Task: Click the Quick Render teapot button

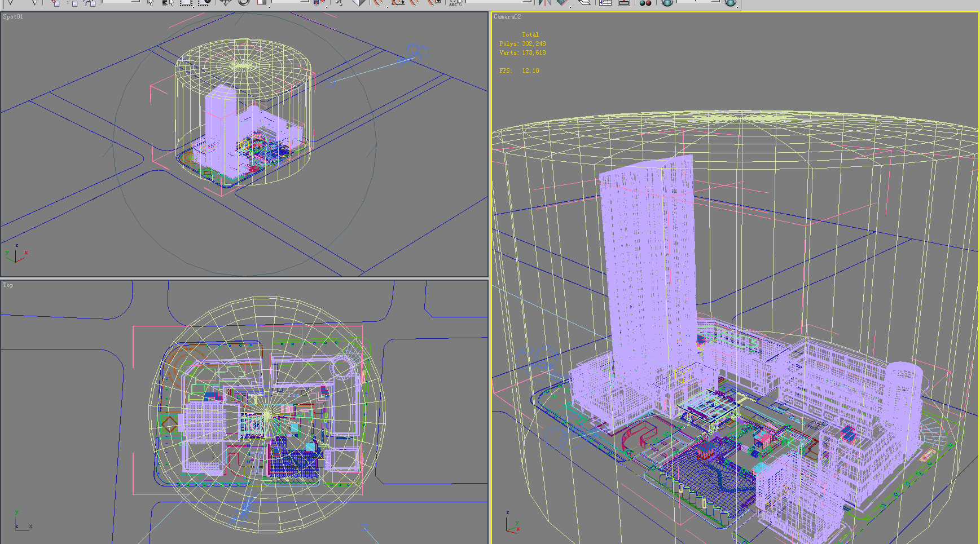Action: pos(731,2)
